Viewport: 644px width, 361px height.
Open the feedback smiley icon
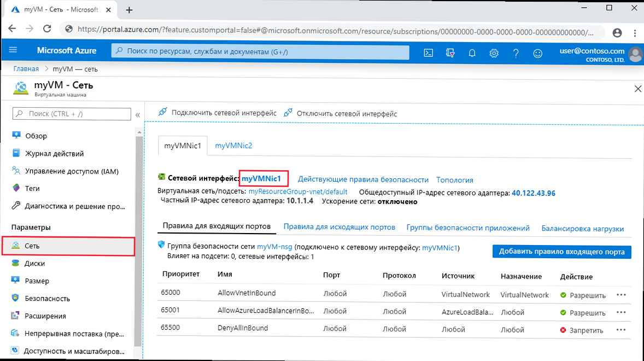click(538, 53)
